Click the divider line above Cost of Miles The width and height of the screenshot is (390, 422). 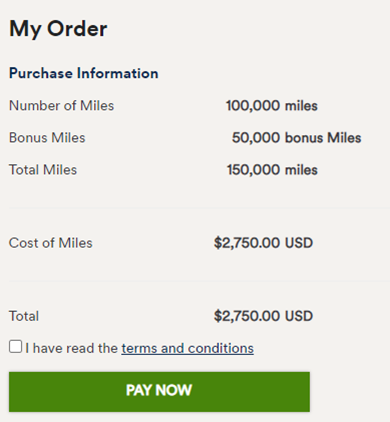(199, 207)
